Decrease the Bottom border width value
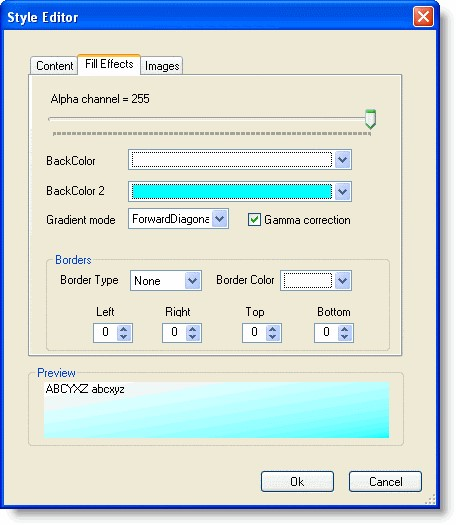The image size is (456, 525). (345, 336)
